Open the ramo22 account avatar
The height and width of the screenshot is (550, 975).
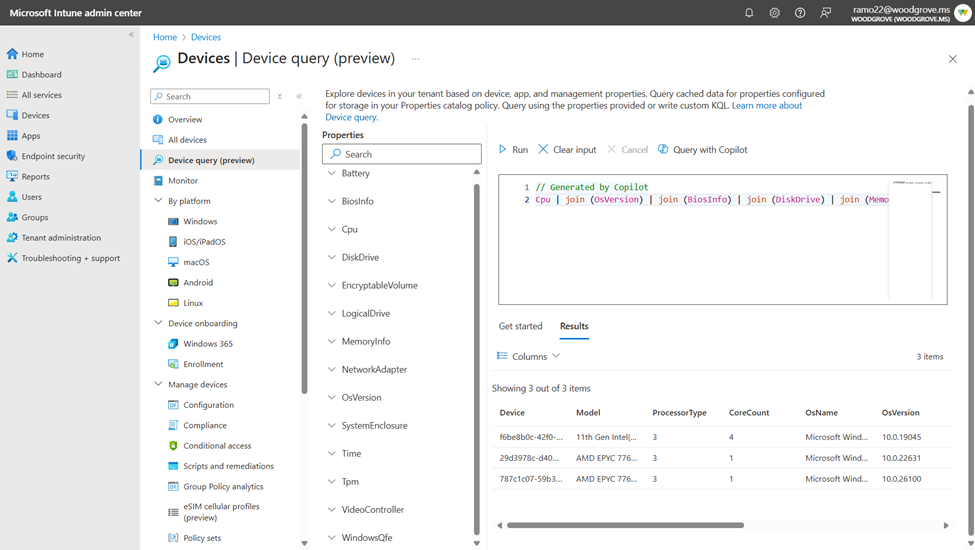963,13
